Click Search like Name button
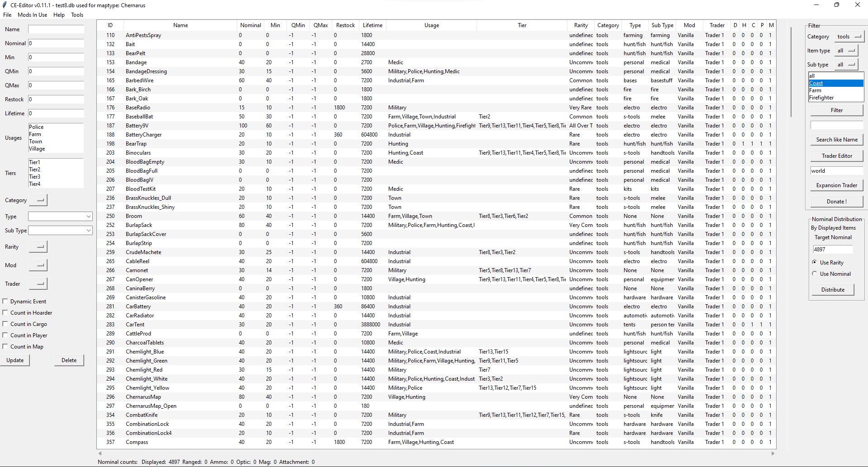 (837, 140)
